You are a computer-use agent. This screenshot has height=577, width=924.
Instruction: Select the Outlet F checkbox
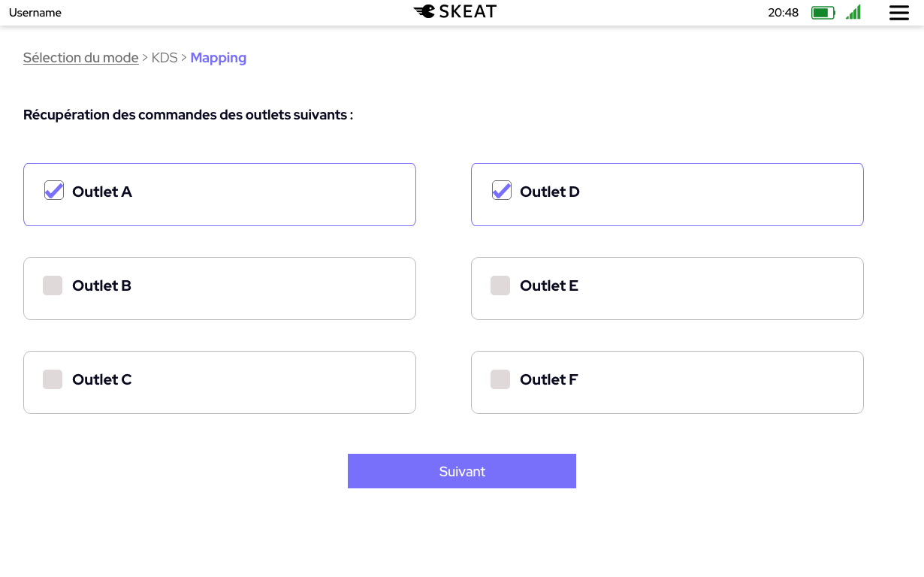pos(500,379)
